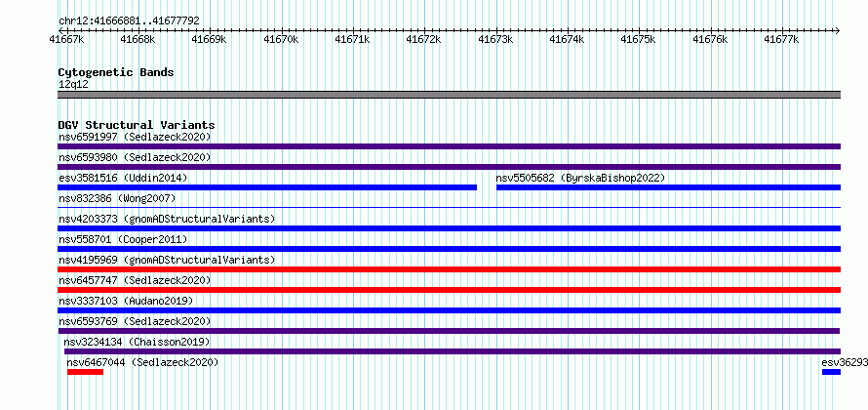Click the 41669k ruler tick label
The width and height of the screenshot is (868, 410).
(x=210, y=39)
